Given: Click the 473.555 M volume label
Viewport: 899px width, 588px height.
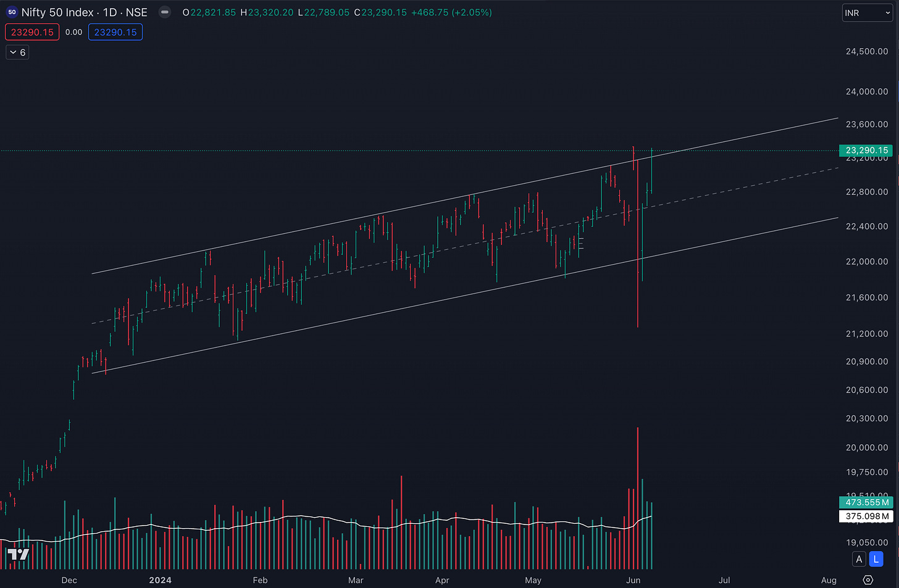Looking at the screenshot, I should (866, 503).
